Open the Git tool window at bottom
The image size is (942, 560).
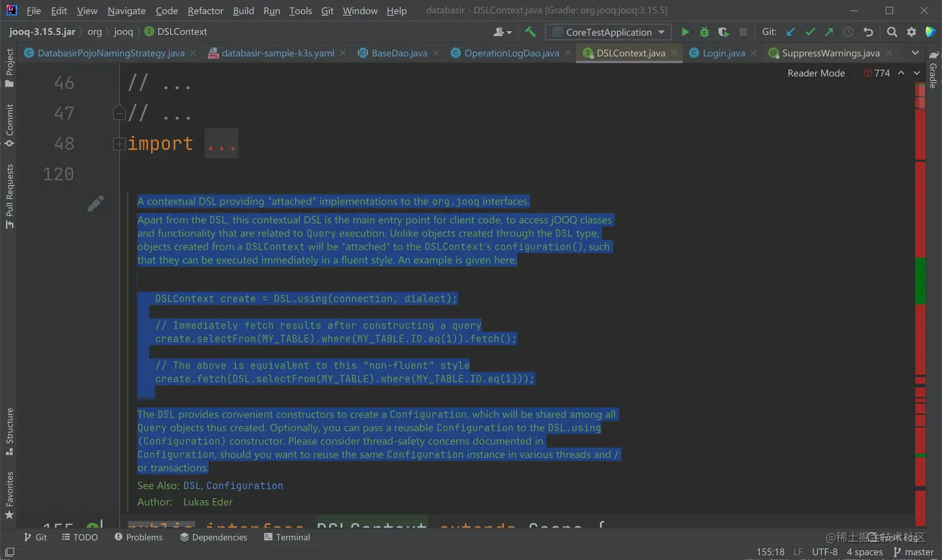click(x=35, y=537)
